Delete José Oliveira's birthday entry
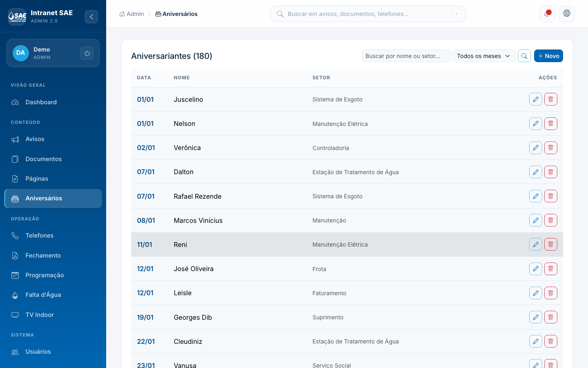Screen dimensions: 588x368 pos(551,269)
